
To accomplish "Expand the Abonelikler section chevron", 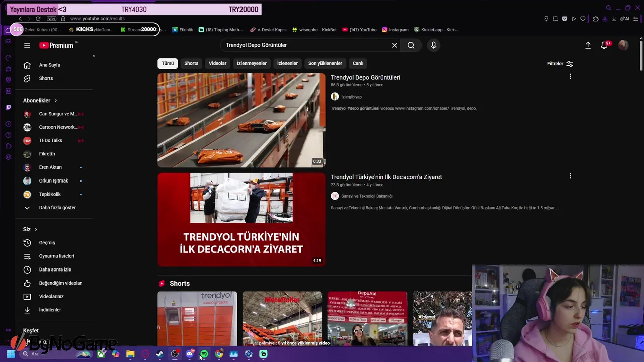I will pyautogui.click(x=56, y=101).
